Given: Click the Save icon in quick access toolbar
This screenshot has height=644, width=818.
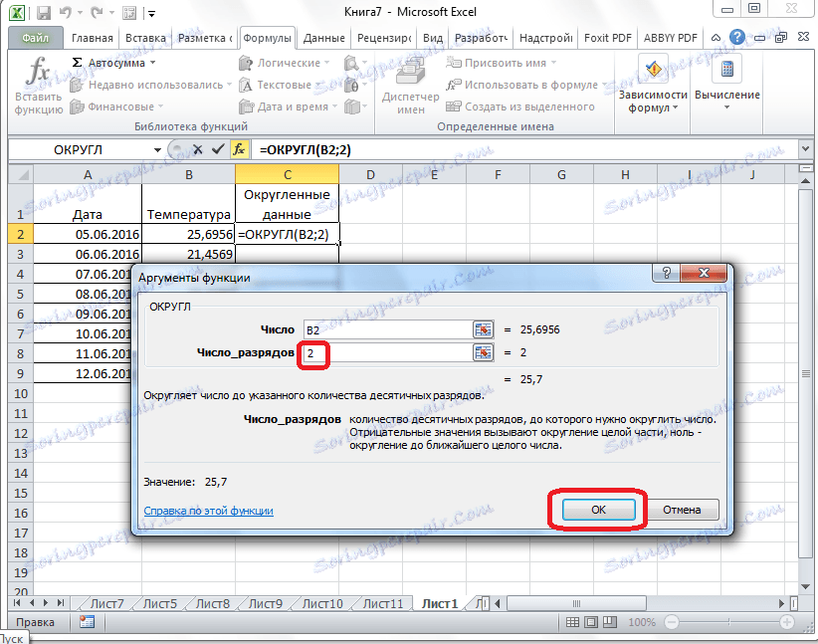Looking at the screenshot, I should click(x=44, y=13).
